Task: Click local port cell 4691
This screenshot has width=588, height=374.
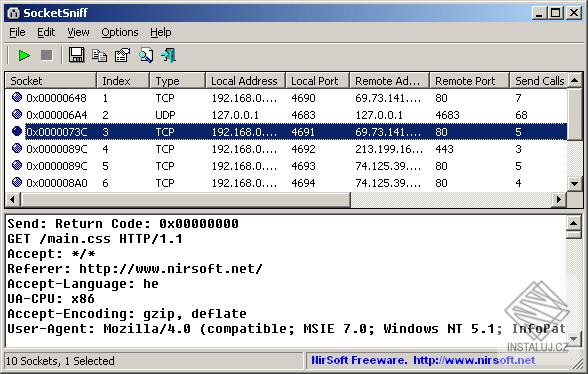Action: 303,132
